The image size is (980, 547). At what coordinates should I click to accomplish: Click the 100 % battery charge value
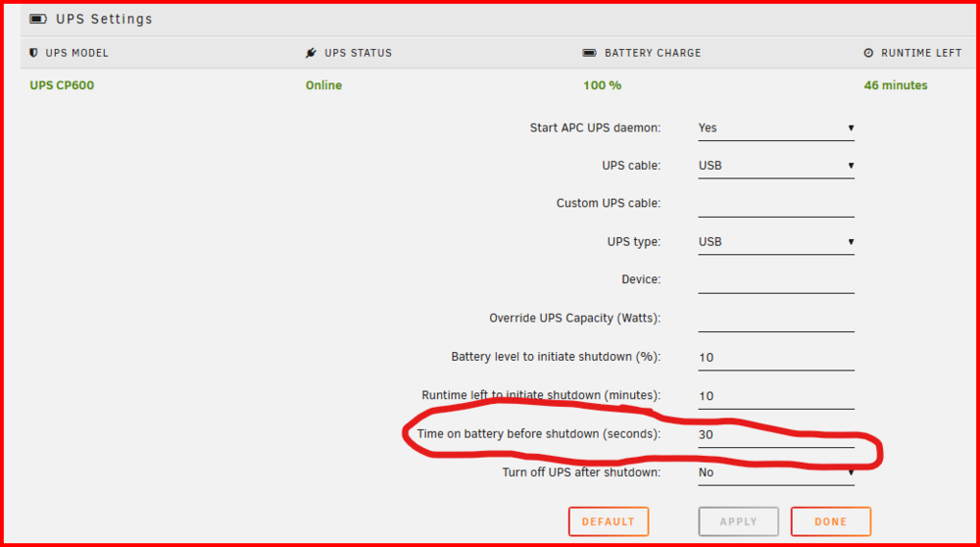coord(603,85)
